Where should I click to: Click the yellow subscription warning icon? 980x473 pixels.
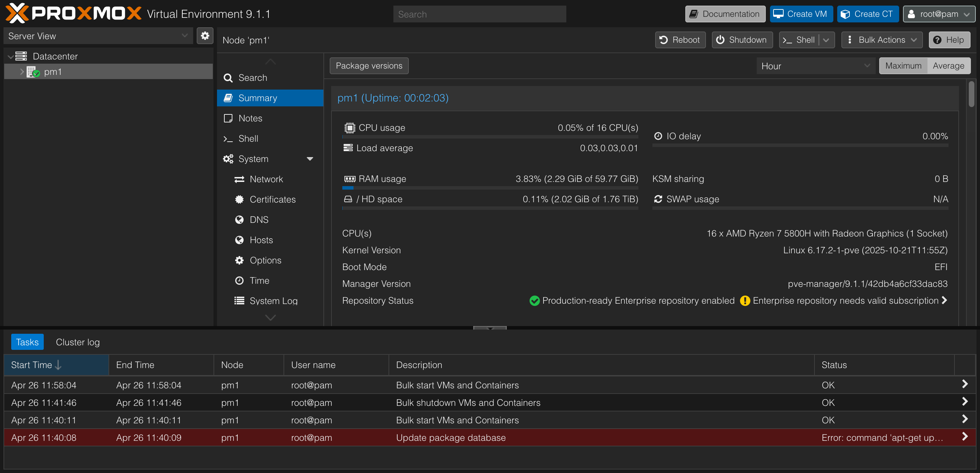coord(744,301)
